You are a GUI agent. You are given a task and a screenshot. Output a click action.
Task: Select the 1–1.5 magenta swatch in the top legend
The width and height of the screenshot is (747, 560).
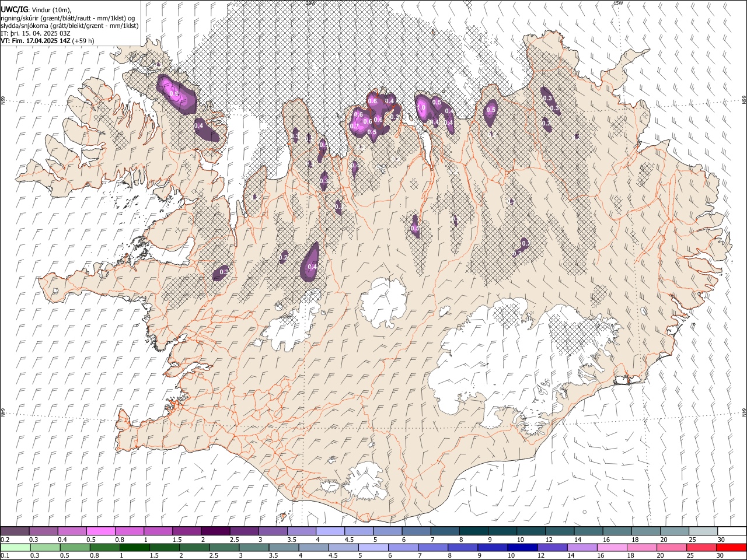[158, 531]
